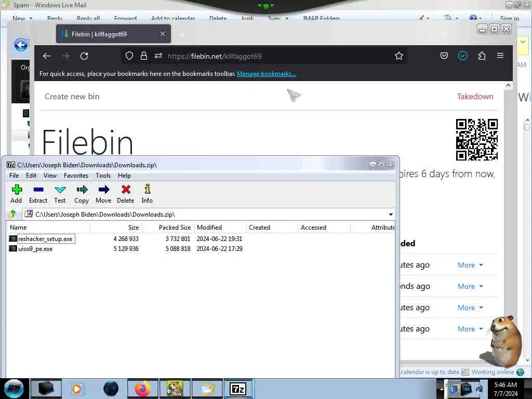Image resolution: width=532 pixels, height=399 pixels.
Task: Go up one folder level in 7-Zip
Action: [x=13, y=214]
